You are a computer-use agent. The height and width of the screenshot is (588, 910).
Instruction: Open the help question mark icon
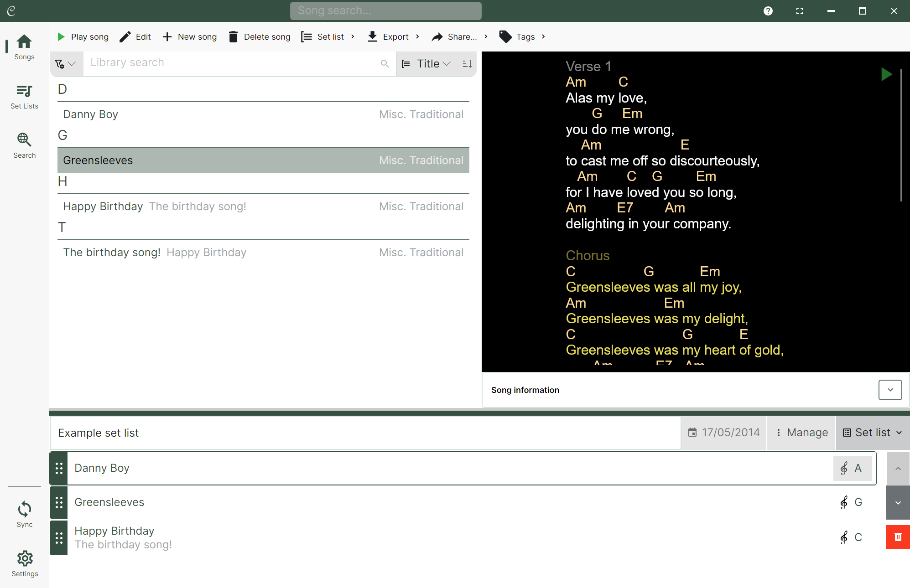click(x=768, y=11)
